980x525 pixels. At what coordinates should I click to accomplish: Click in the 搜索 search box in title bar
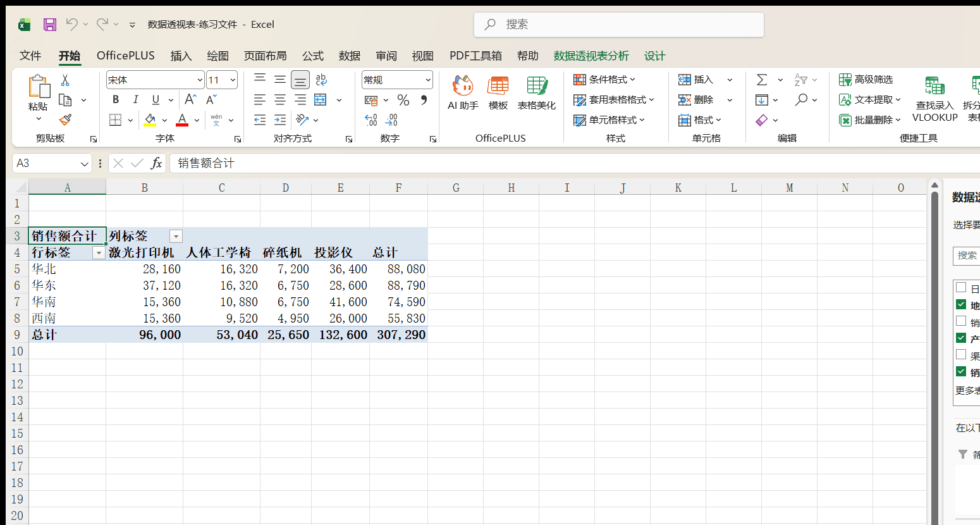[x=619, y=25]
